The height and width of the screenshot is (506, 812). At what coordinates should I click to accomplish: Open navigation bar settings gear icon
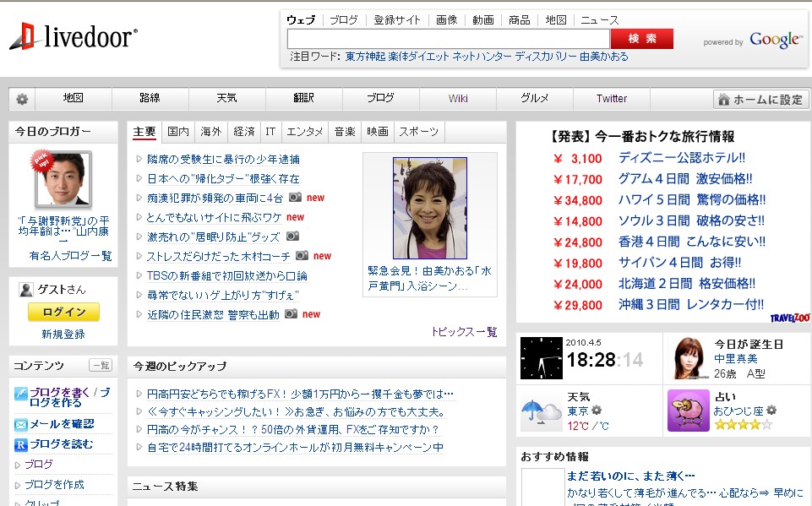pyautogui.click(x=22, y=99)
